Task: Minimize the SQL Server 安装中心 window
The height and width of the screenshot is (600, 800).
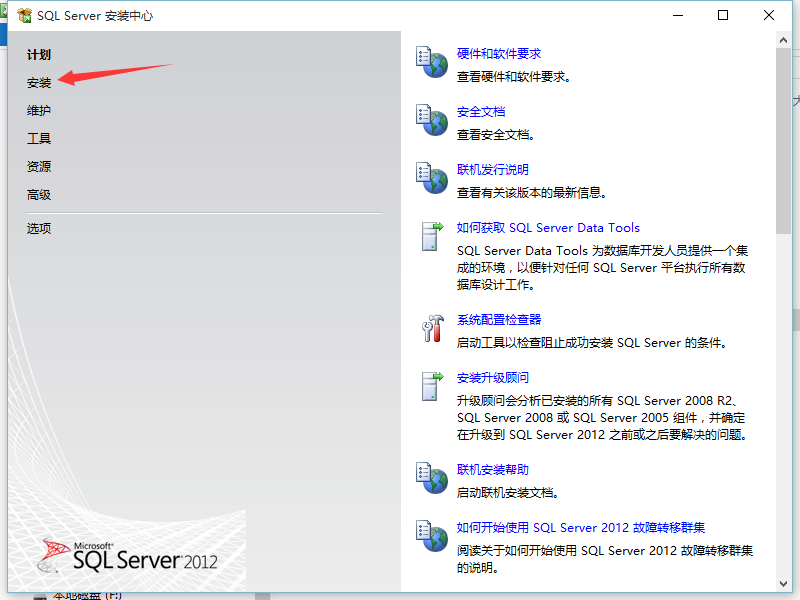Action: [x=678, y=15]
